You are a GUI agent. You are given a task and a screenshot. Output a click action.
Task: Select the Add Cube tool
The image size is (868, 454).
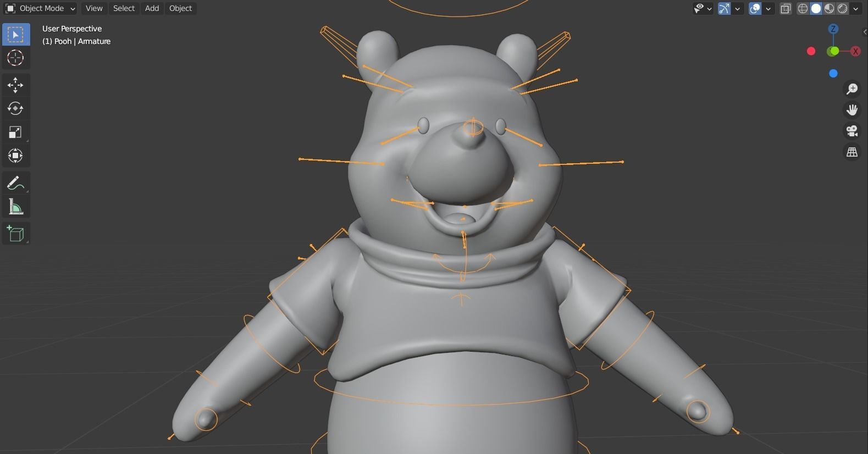tap(15, 234)
